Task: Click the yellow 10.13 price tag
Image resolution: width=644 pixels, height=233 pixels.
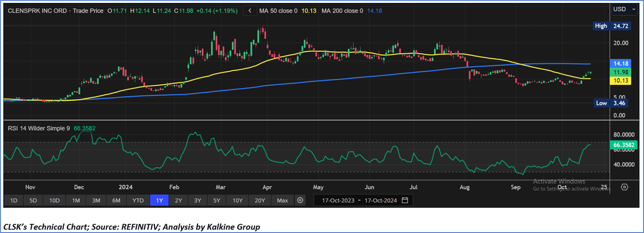Action: point(620,81)
